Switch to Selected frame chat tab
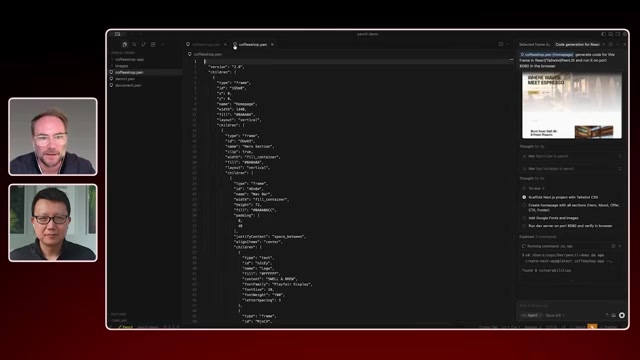Image resolution: width=640 pixels, height=360 pixels. 534,44
